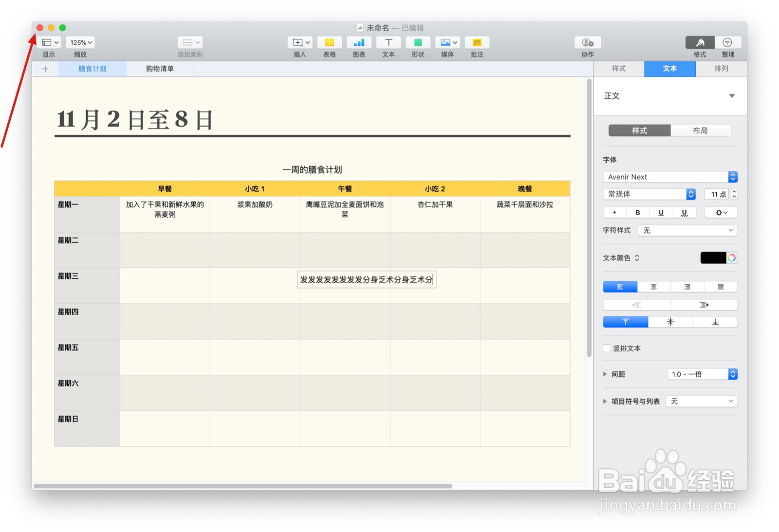Viewport: 779px width, 532px height.
Task: Open the Avenir Next font dropdown
Action: click(x=669, y=177)
